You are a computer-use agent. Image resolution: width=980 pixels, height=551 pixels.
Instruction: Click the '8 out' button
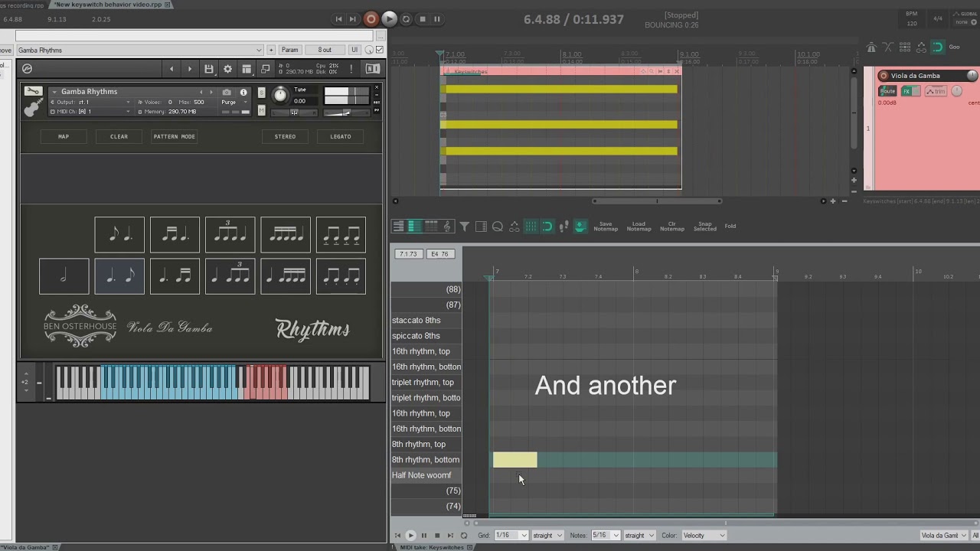(325, 50)
